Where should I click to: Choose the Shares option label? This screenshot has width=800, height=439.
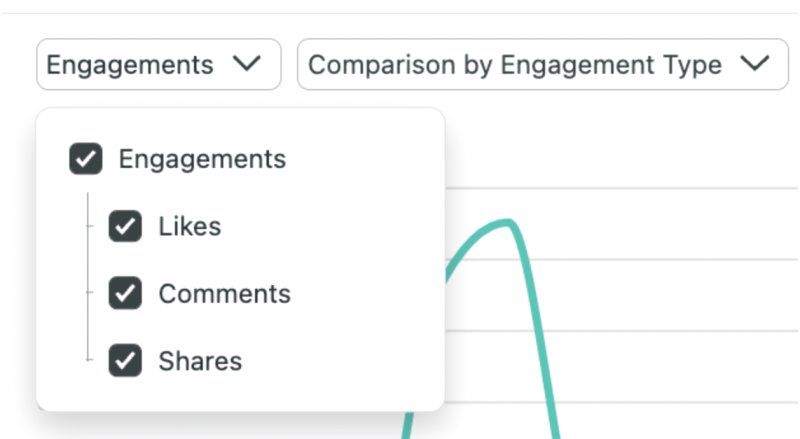point(200,360)
